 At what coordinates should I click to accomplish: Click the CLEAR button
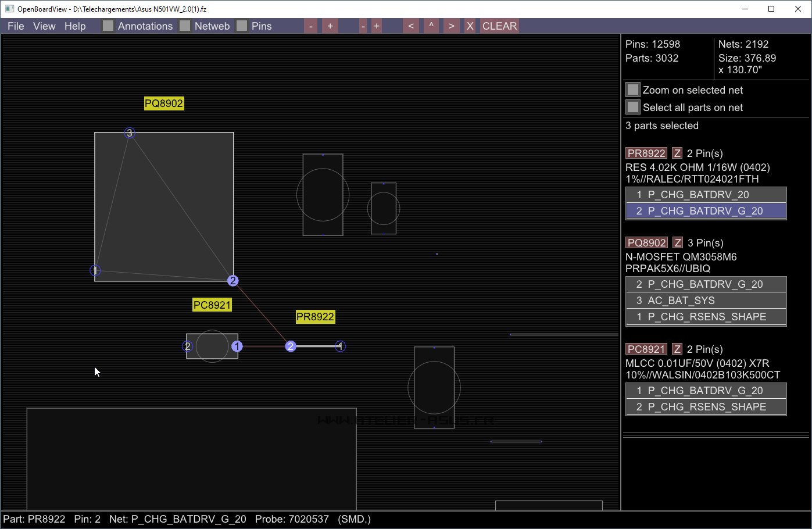499,26
